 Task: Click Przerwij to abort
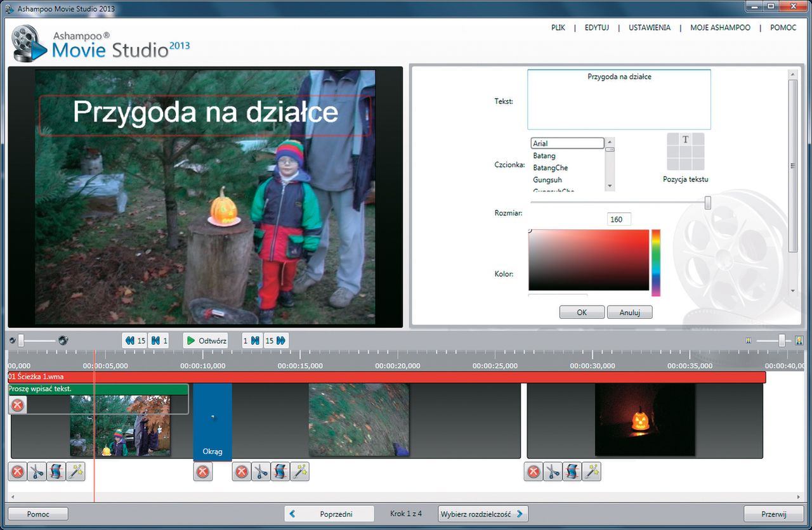coord(774,514)
